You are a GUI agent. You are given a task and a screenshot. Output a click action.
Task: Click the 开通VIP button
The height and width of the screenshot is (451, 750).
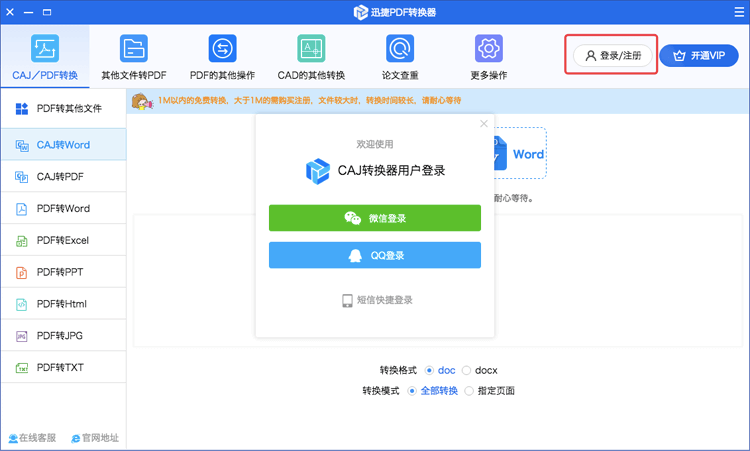699,56
